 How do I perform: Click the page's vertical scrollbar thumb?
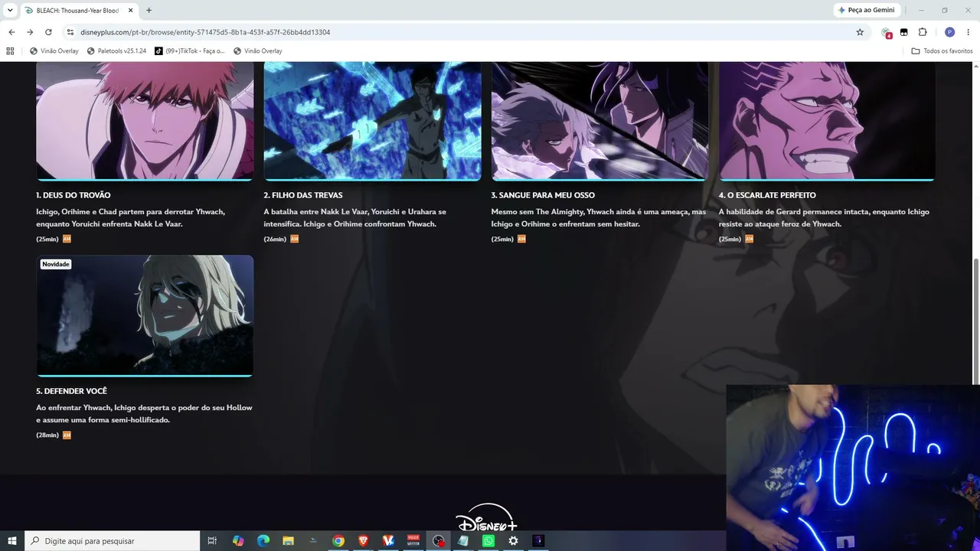(975, 321)
